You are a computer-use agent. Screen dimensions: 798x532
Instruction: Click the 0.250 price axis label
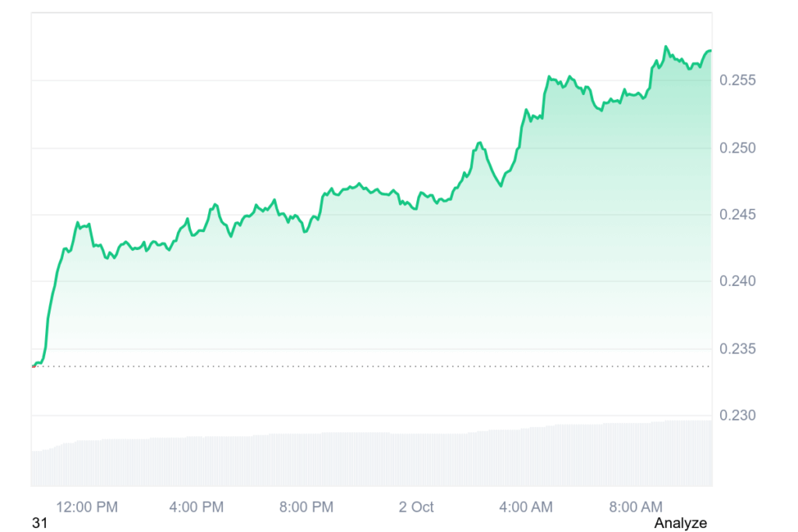(736, 148)
